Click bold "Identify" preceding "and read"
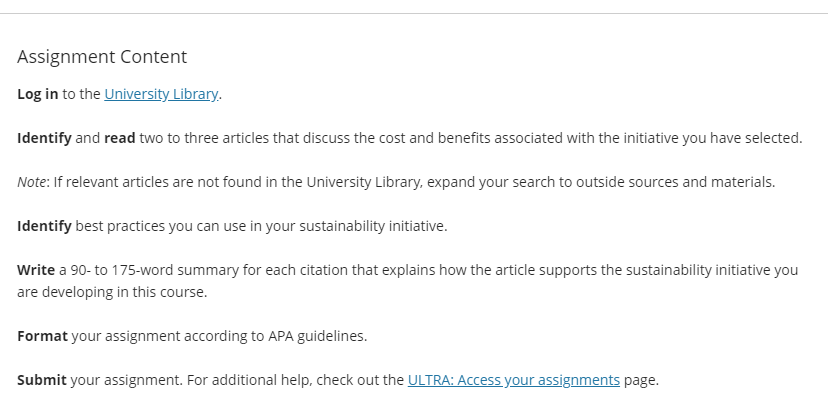 (x=44, y=138)
